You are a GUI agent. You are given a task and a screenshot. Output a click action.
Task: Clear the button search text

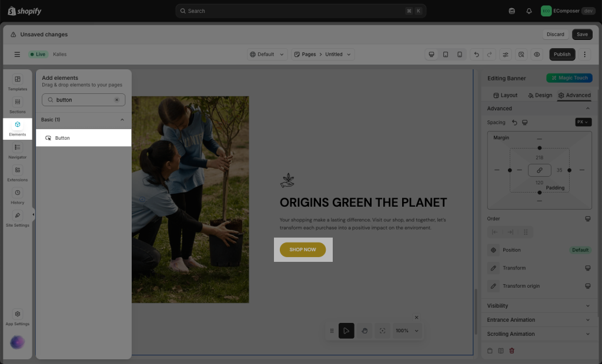[x=116, y=100]
